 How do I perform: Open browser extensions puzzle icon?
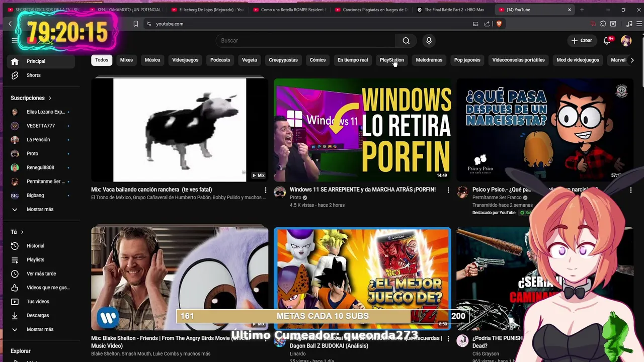(x=603, y=24)
